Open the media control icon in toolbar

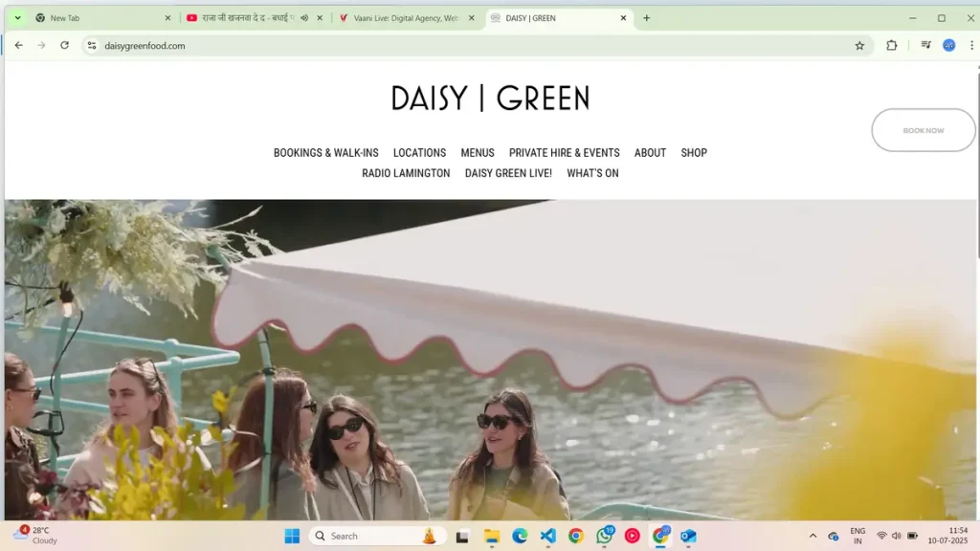[x=926, y=45]
